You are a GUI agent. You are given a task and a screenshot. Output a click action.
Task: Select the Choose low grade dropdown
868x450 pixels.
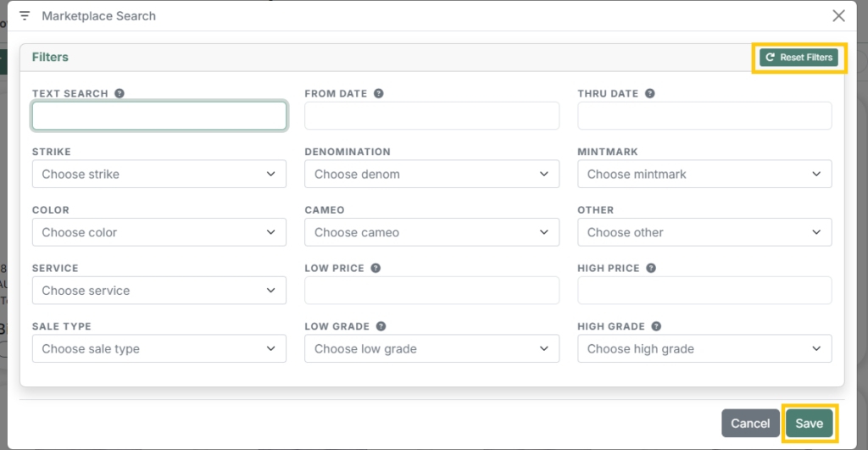pos(431,348)
